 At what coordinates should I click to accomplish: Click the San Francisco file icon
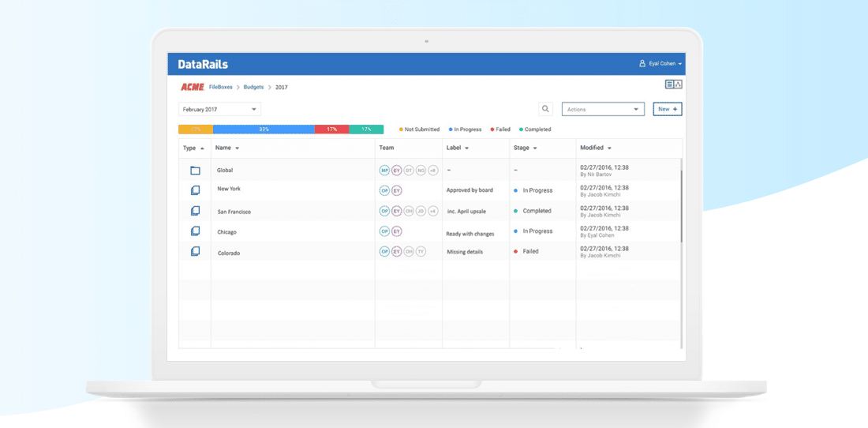(x=195, y=211)
